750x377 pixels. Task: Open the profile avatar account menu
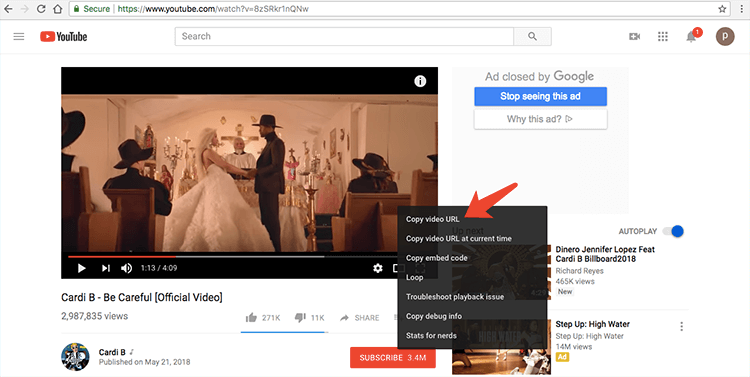[x=725, y=36]
